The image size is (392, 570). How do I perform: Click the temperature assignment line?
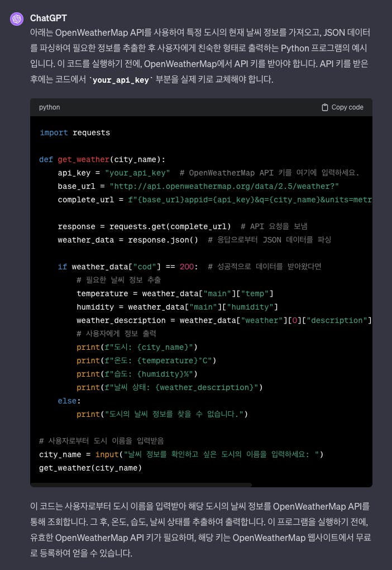click(175, 293)
